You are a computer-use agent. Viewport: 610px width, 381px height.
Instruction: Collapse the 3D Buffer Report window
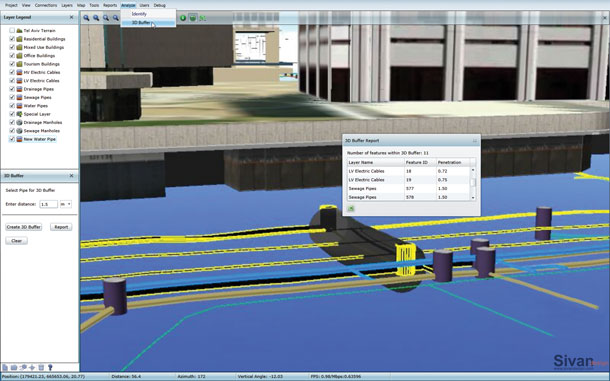(x=475, y=140)
